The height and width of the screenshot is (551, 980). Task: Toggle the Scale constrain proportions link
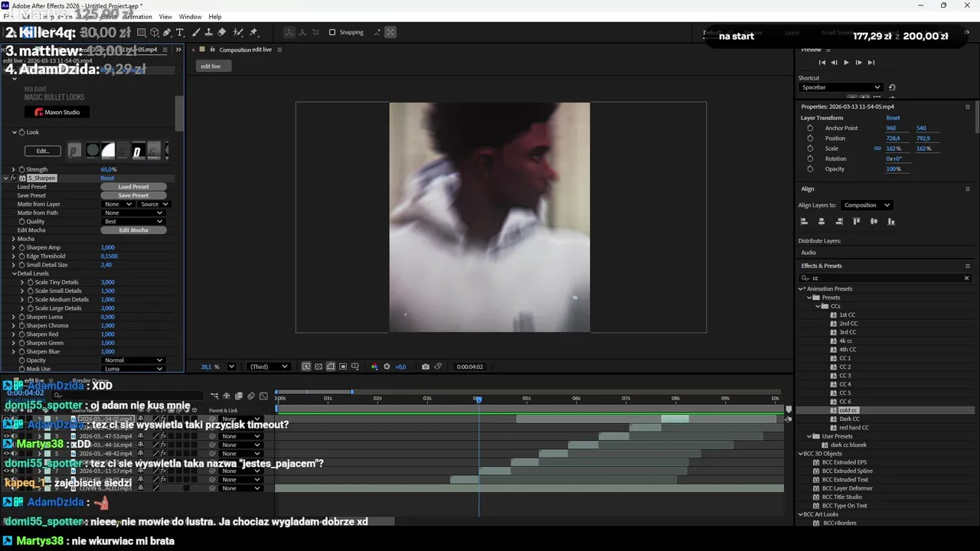coord(877,148)
